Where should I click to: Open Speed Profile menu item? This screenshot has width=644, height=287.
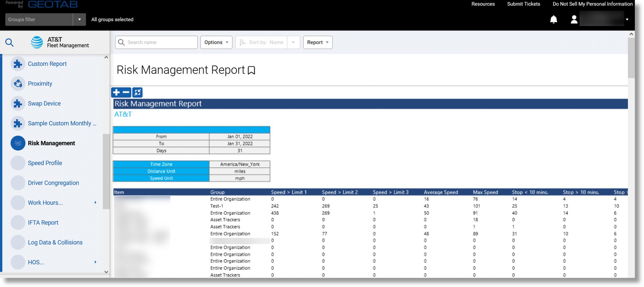point(45,163)
